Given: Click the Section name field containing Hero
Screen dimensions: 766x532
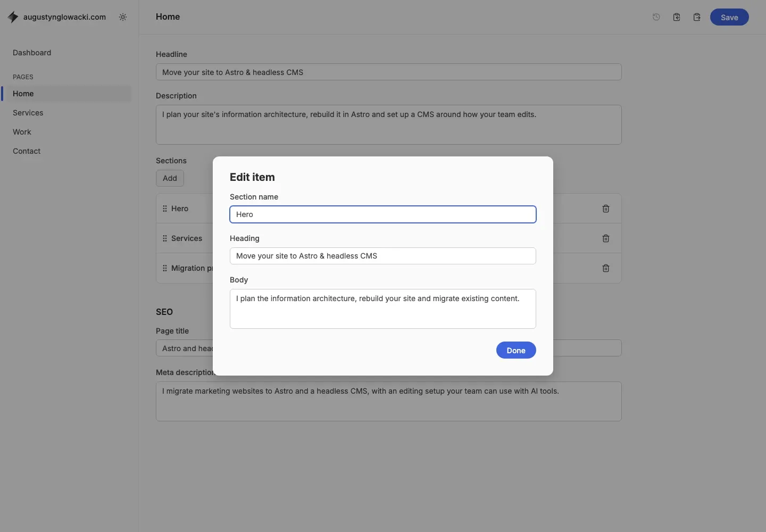Looking at the screenshot, I should (383, 214).
